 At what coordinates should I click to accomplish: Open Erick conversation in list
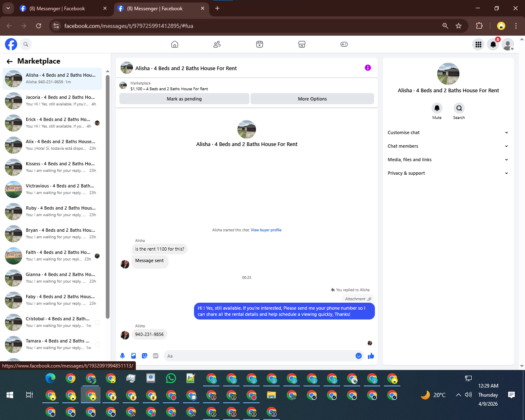point(52,123)
